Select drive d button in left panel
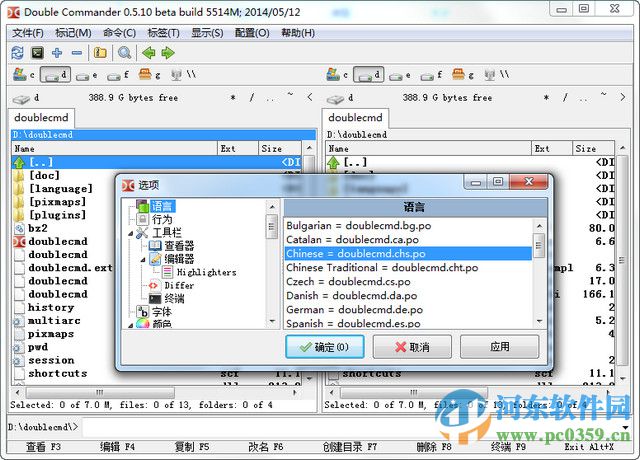The width and height of the screenshot is (640, 460). (55, 75)
